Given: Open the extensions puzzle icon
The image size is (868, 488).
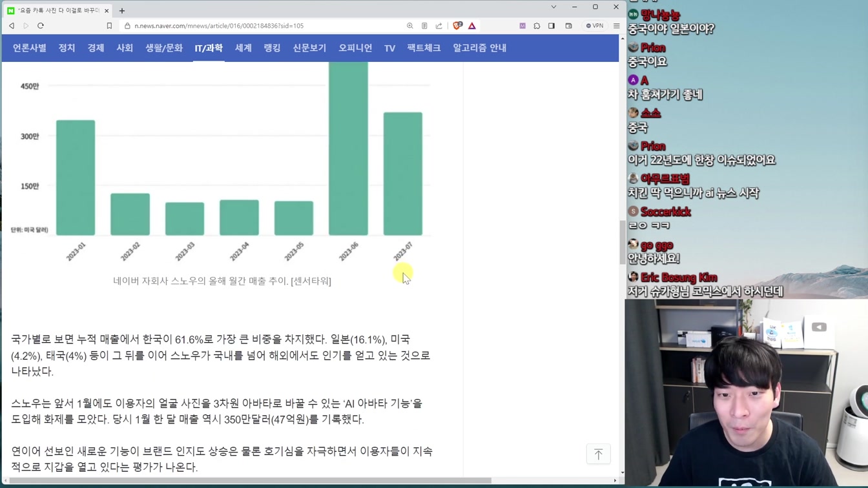Looking at the screenshot, I should [537, 26].
